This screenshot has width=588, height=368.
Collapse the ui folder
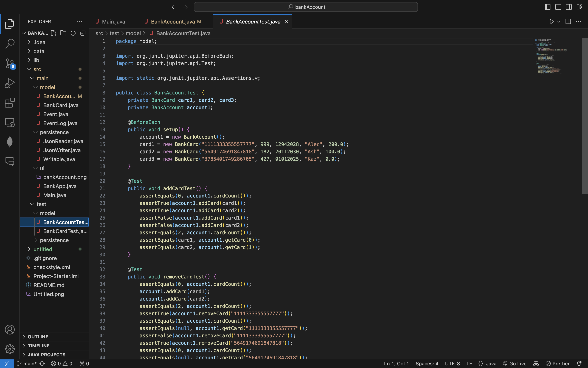coord(54,168)
